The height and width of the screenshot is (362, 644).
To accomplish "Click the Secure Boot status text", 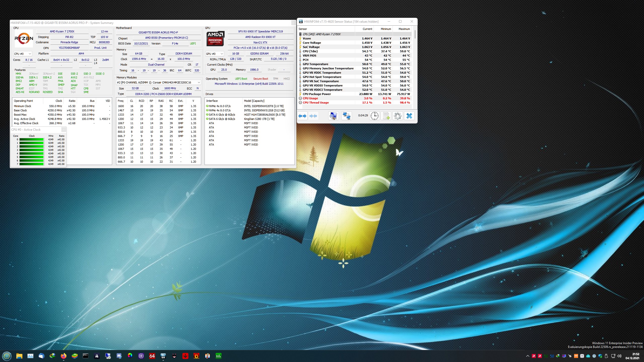I will click(x=261, y=79).
